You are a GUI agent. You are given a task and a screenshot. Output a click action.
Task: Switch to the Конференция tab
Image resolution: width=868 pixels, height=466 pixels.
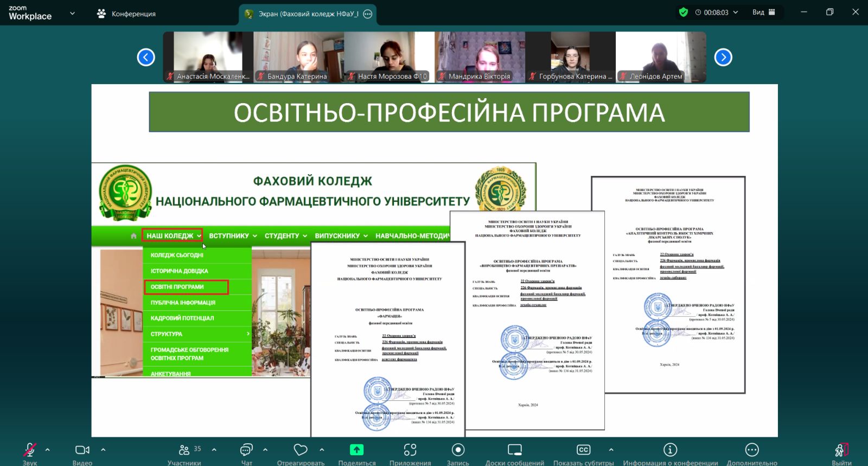click(x=126, y=14)
